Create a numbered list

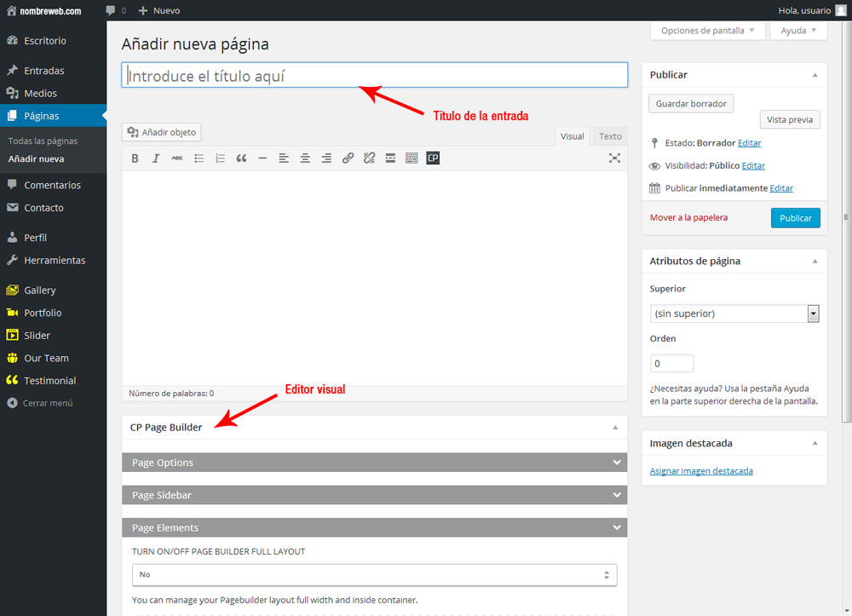tap(220, 158)
